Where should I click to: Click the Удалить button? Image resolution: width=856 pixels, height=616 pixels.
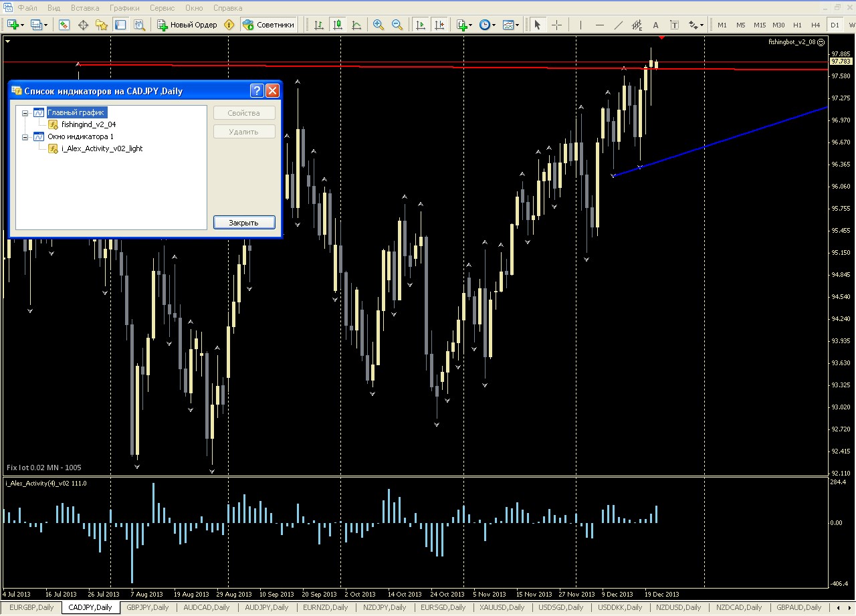244,132
